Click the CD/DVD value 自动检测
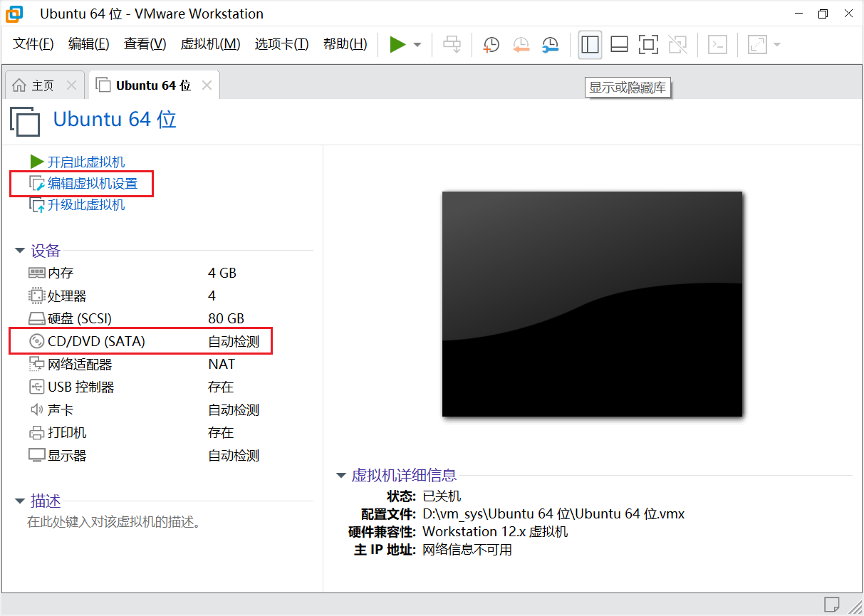 (x=234, y=341)
